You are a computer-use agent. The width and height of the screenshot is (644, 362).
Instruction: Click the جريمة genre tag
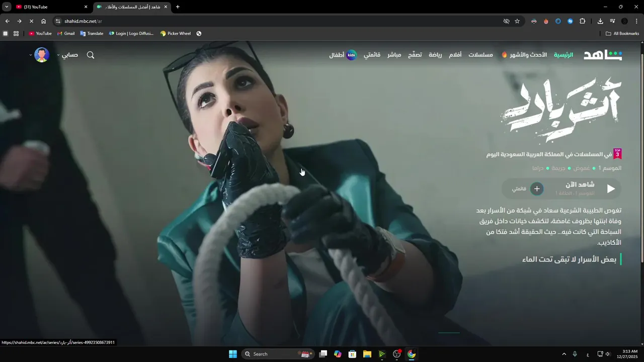pos(559,168)
